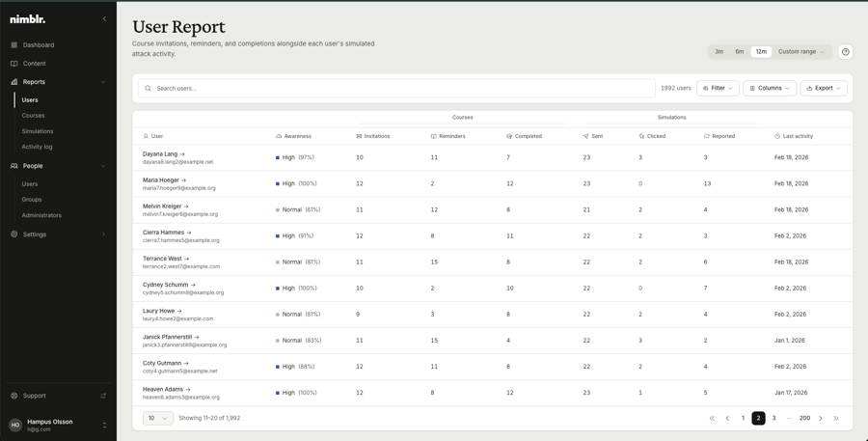Click in the Search users field
The height and width of the screenshot is (441, 868).
(x=396, y=88)
